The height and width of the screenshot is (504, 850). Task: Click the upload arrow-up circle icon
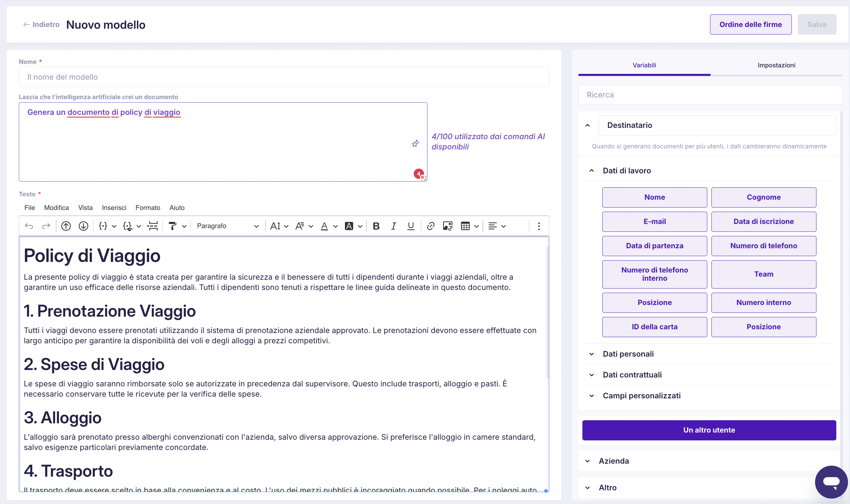[x=66, y=226]
